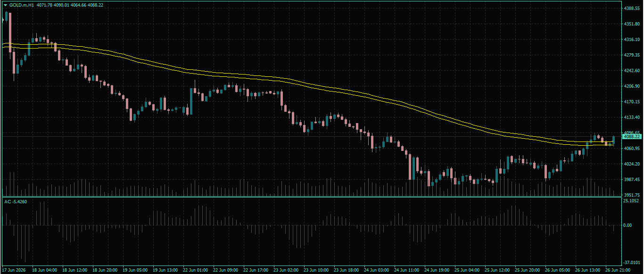Click the 4316.10 price scale label
This screenshot has width=644, height=274.
[x=631, y=40]
